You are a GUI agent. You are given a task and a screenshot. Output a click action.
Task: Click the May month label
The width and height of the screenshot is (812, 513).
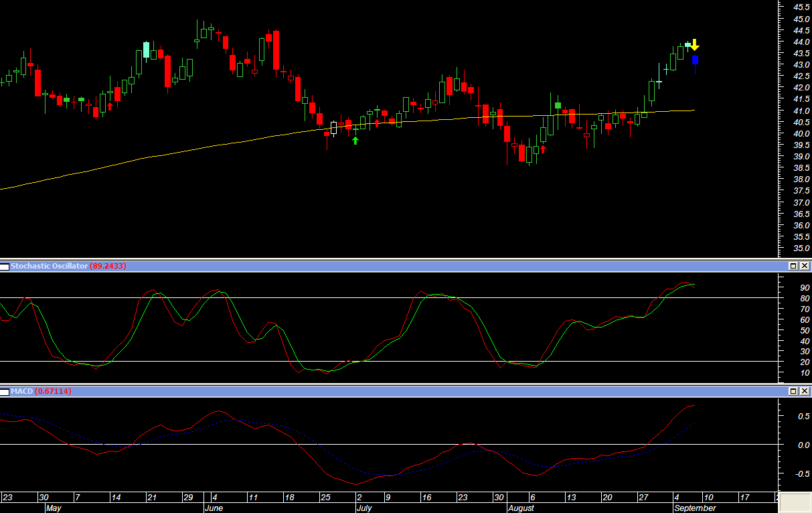coord(54,508)
